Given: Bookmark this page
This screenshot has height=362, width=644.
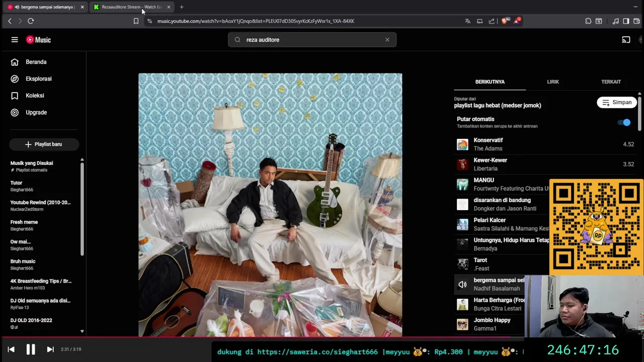Looking at the screenshot, I should pyautogui.click(x=136, y=21).
